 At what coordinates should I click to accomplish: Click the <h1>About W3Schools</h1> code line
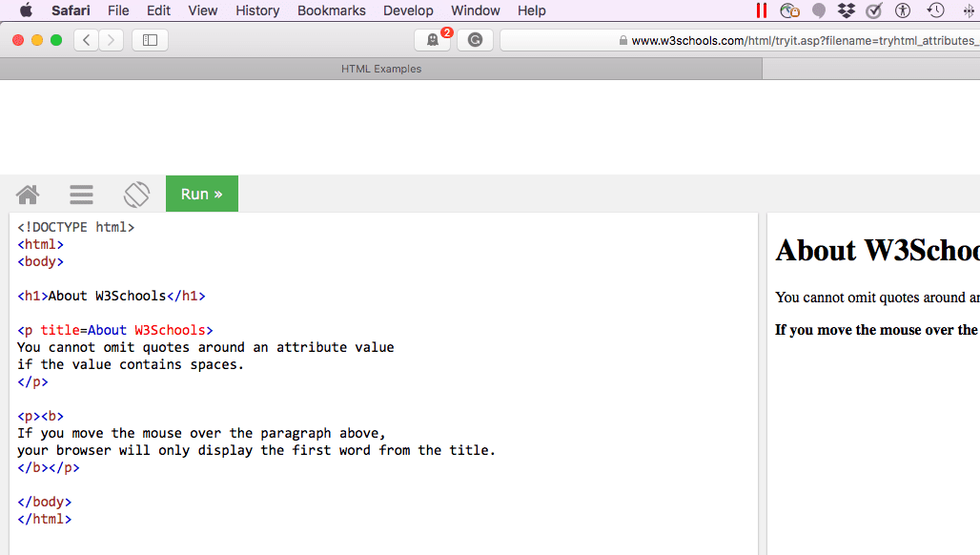[x=112, y=296]
